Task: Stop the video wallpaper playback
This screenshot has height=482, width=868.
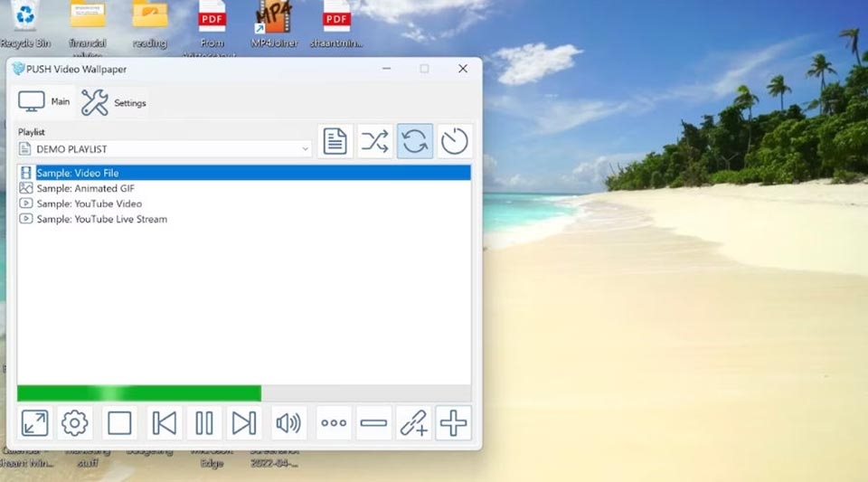Action: click(119, 423)
